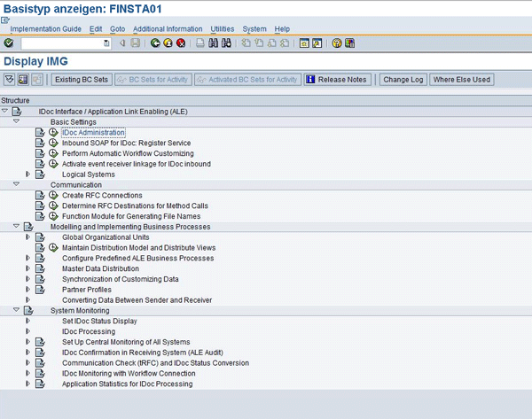532x419 pixels.
Task: Click the Save disk icon in toolbar
Action: click(135, 43)
